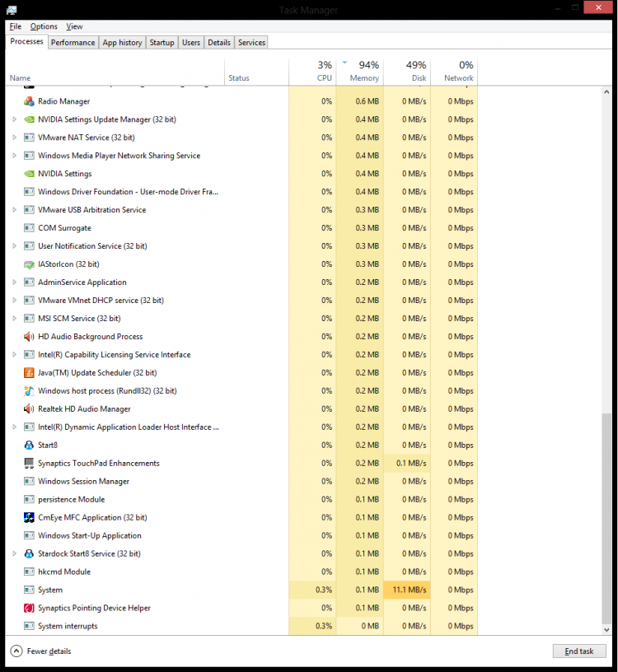Click the Synaptics Pointing Device Helper icon
Image resolution: width=618 pixels, height=672 pixels.
coord(29,608)
